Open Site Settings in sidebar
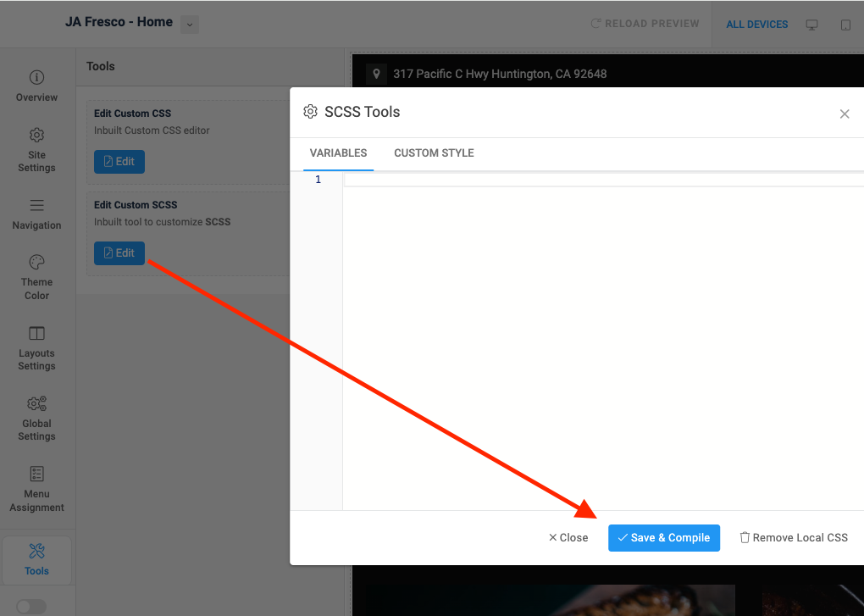This screenshot has height=616, width=864. coord(36,150)
